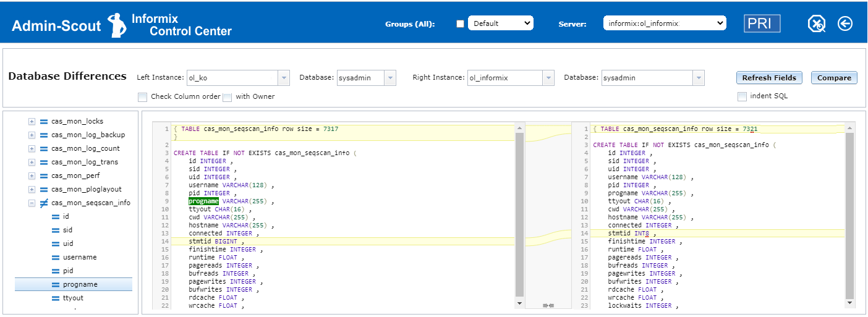The height and width of the screenshot is (317, 868).
Task: Open left Database sysadmin dropdown arrow
Action: [x=390, y=78]
